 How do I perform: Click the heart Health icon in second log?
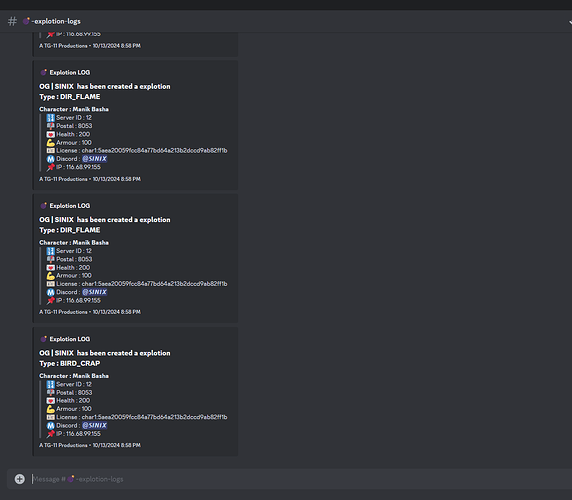(50, 268)
